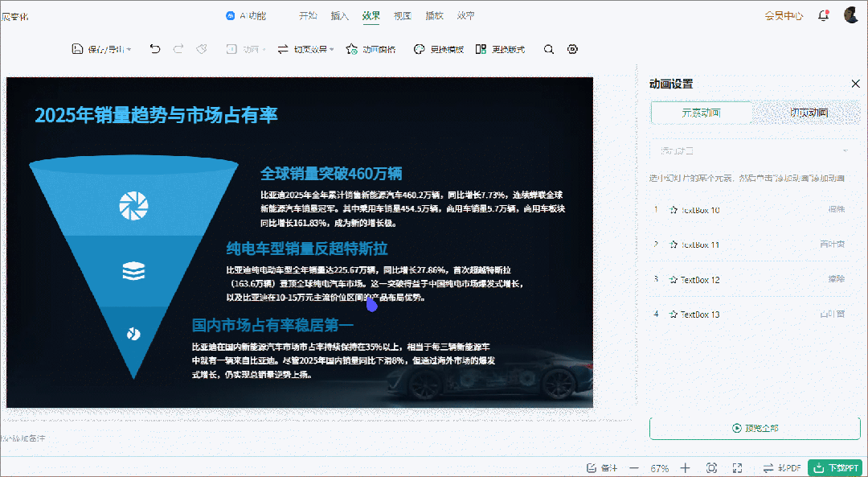868x477 pixels.
Task: Undo the last action
Action: 156,49
